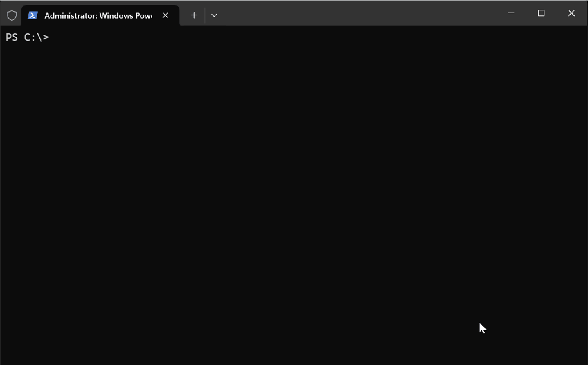The height and width of the screenshot is (365, 588).
Task: Maximize the Windows Terminal window
Action: pos(541,13)
